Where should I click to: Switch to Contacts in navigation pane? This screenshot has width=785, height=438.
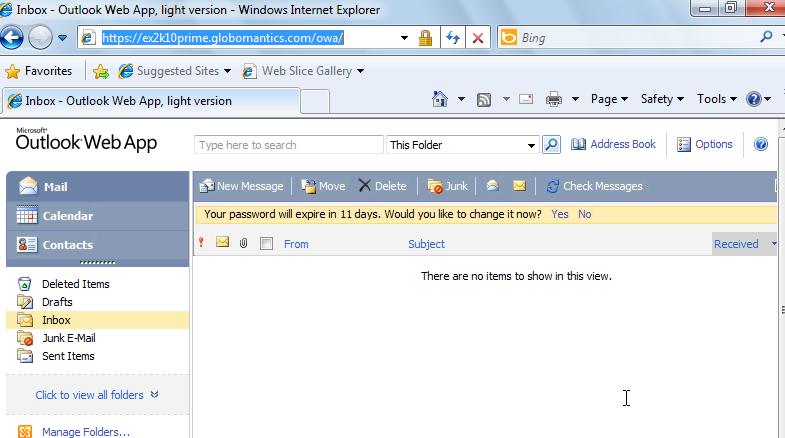[x=98, y=245]
